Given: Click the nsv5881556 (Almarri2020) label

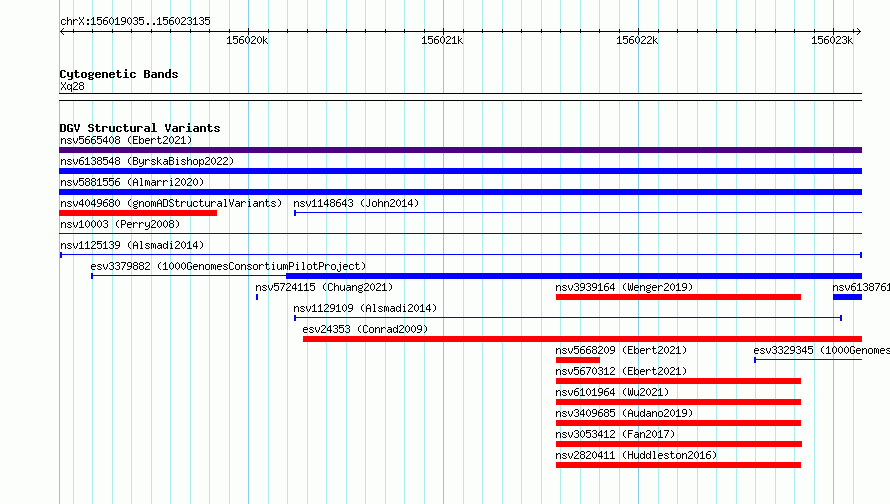Looking at the screenshot, I should point(132,182).
